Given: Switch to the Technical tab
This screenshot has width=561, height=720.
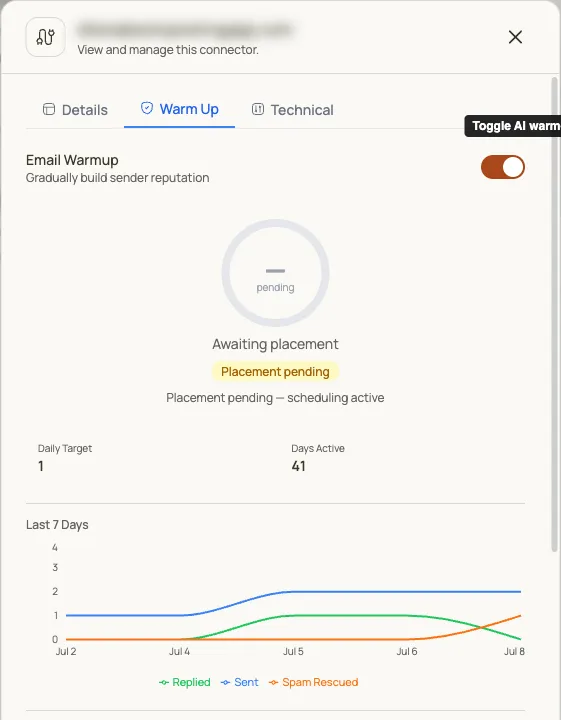Looking at the screenshot, I should click(292, 110).
